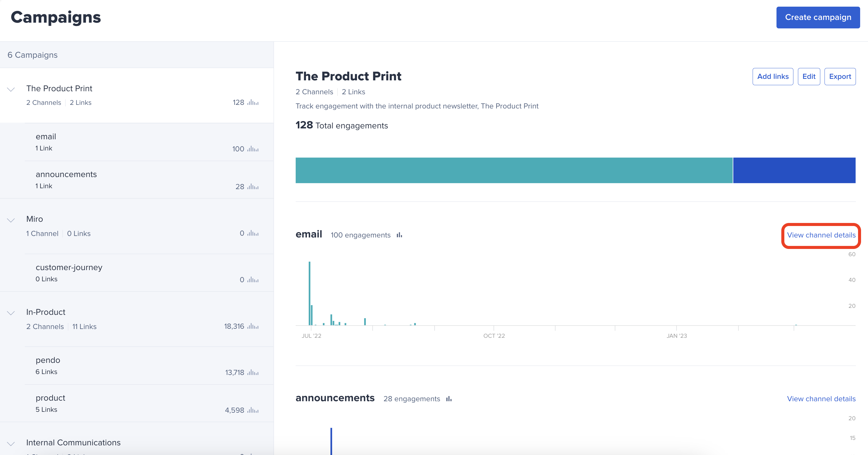Collapse the In-Product campaign section
868x455 pixels.
click(x=11, y=313)
